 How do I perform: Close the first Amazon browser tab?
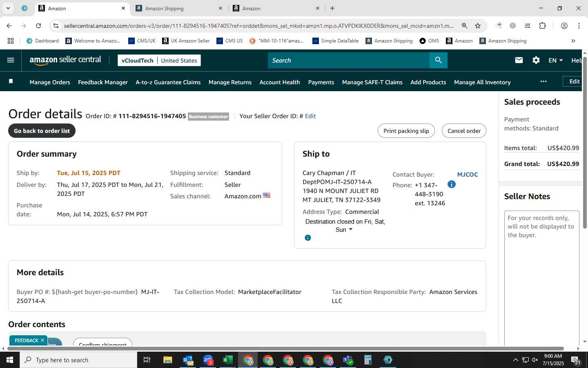(123, 8)
